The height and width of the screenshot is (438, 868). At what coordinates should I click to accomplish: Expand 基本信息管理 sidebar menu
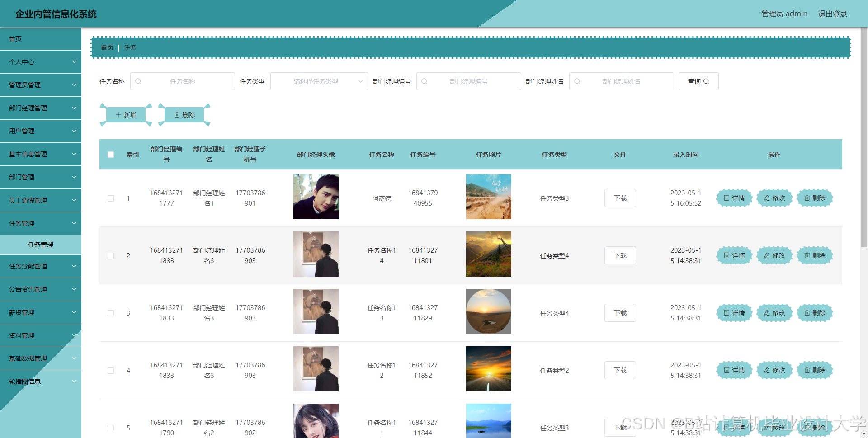[x=41, y=154]
